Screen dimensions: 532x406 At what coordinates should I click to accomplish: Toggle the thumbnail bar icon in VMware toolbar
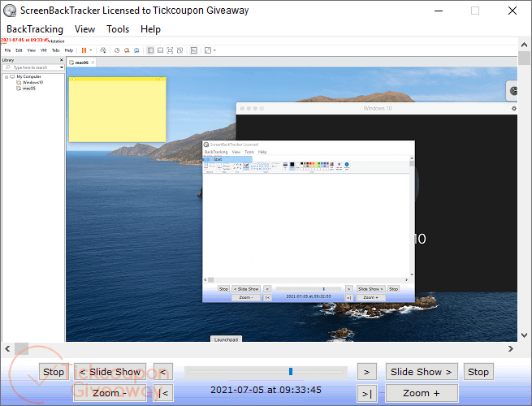(x=160, y=50)
